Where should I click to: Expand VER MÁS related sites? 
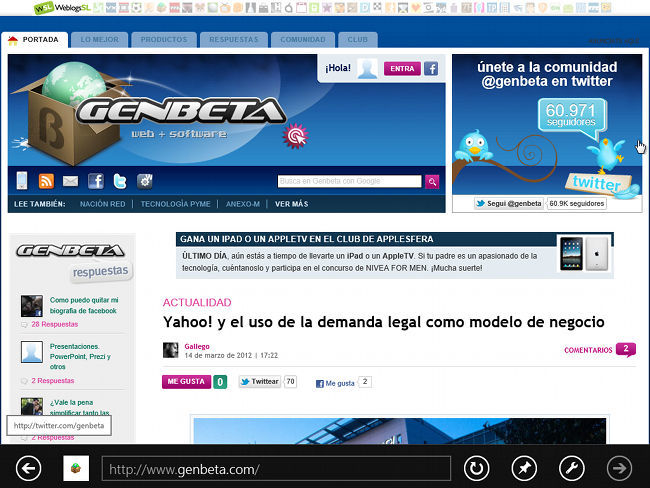pyautogui.click(x=291, y=204)
